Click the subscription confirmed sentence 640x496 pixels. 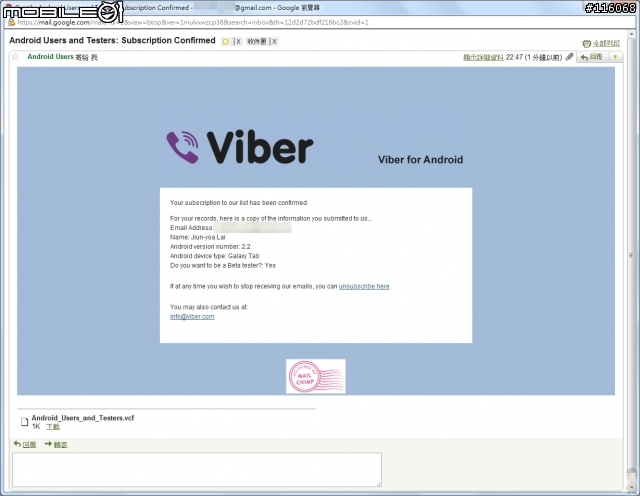[239, 202]
